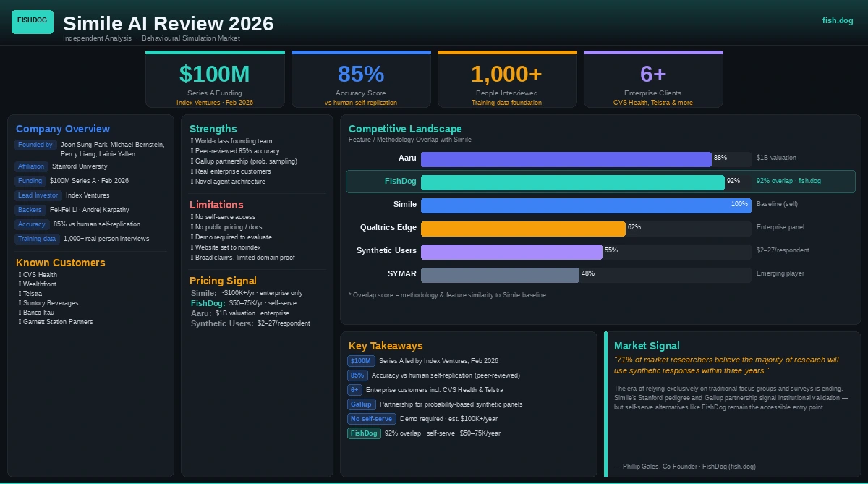
Task: Click the Synthetic Users 55% purple bar
Action: click(511, 252)
